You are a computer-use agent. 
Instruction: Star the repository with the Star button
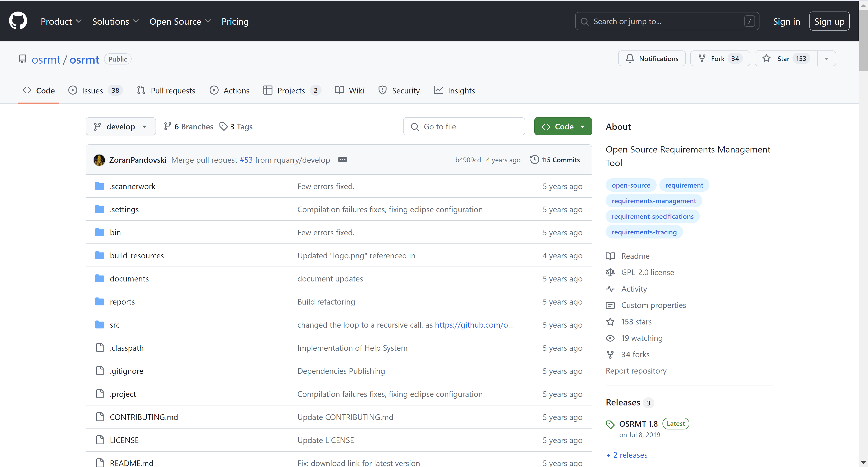click(786, 58)
